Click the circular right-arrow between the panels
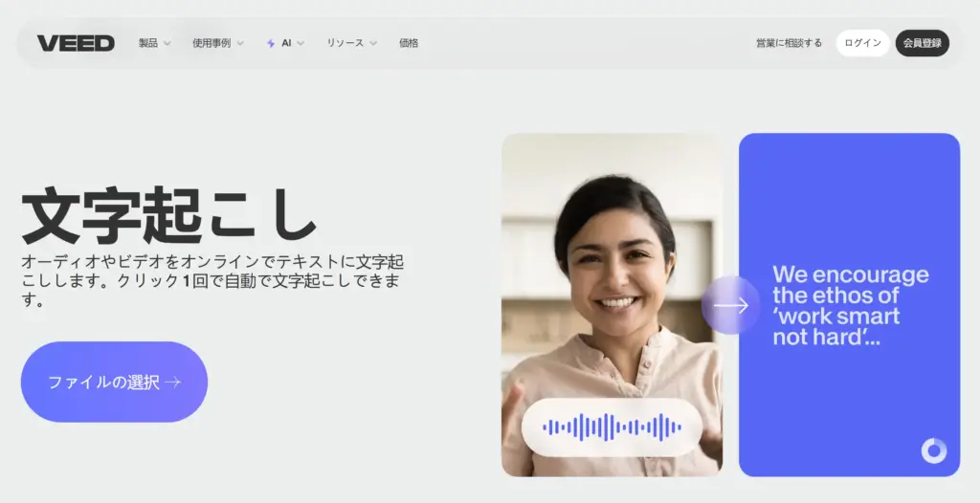This screenshot has width=980, height=503. (730, 305)
